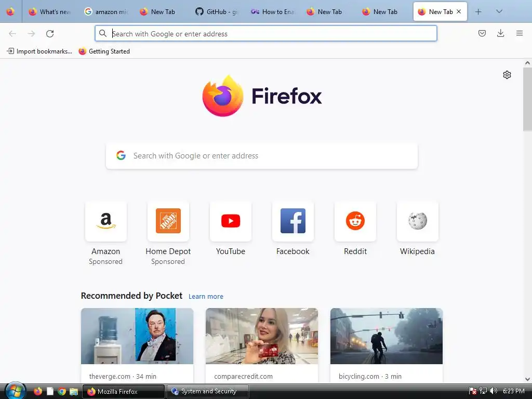Select the New Tab right of How to Enable
This screenshot has height=399, width=532.
coord(328,11)
